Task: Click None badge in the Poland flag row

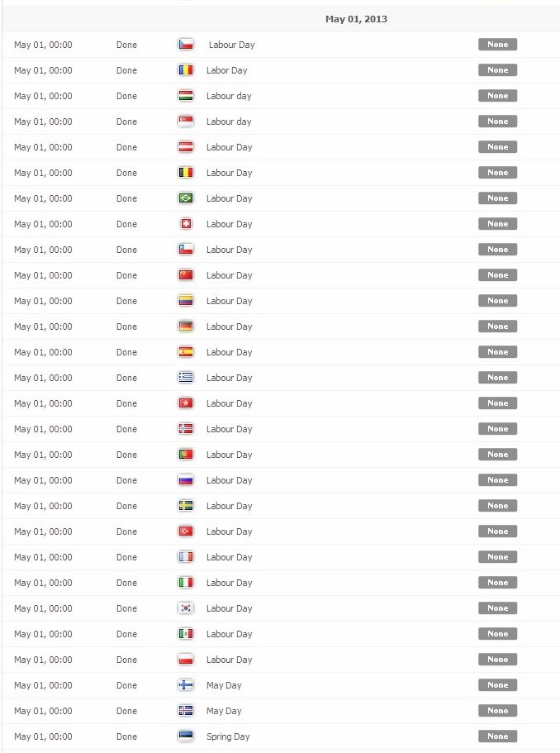Action: click(x=497, y=660)
